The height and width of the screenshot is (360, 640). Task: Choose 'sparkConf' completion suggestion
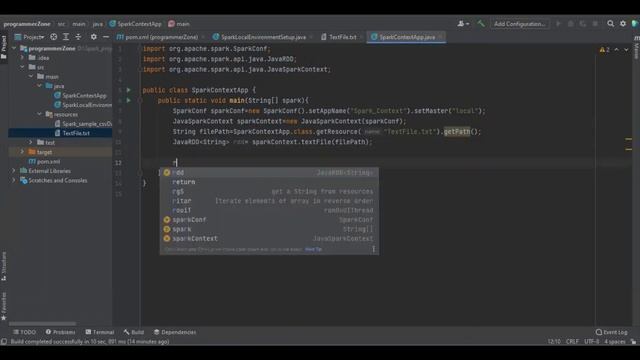(269, 220)
